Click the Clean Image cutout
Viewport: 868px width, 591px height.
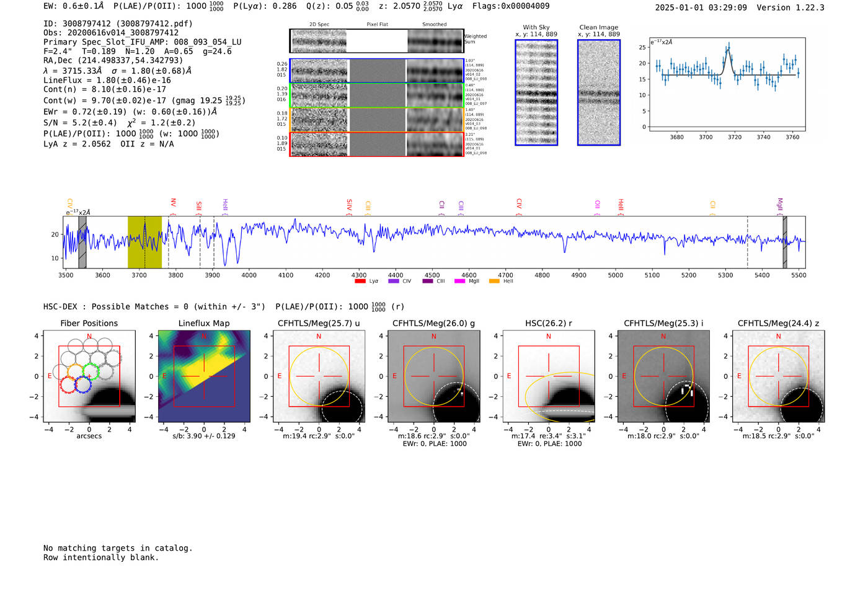(599, 92)
